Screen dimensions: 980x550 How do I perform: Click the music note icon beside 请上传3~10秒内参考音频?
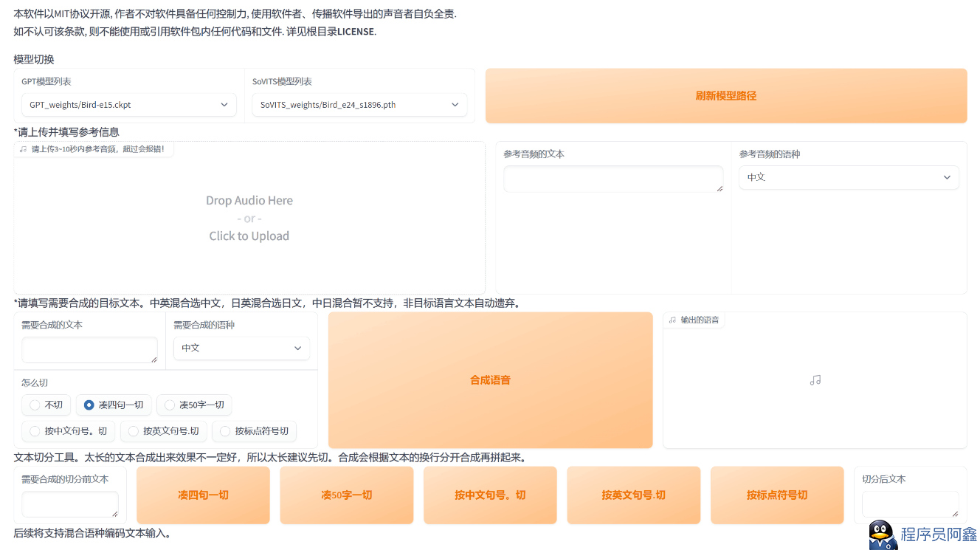click(x=23, y=149)
